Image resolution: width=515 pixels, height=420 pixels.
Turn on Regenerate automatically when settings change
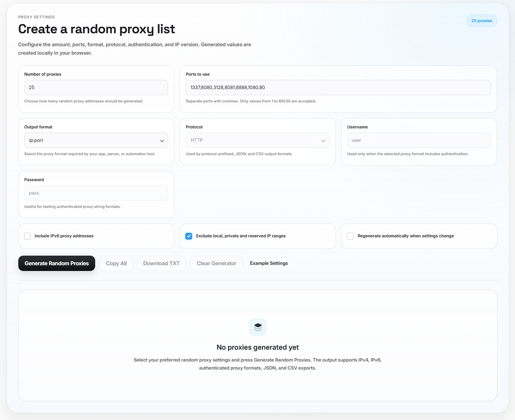tap(350, 236)
